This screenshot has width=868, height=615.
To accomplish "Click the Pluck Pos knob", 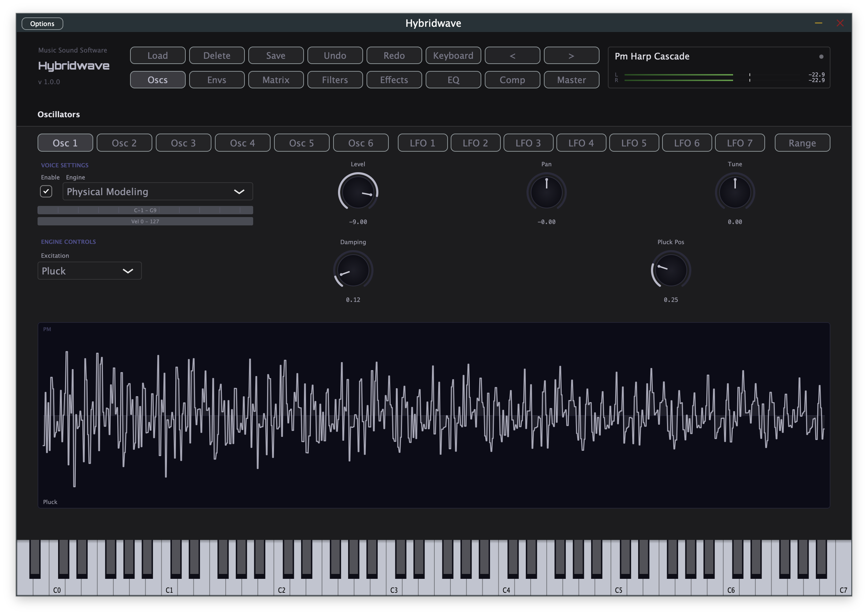I will click(x=670, y=270).
